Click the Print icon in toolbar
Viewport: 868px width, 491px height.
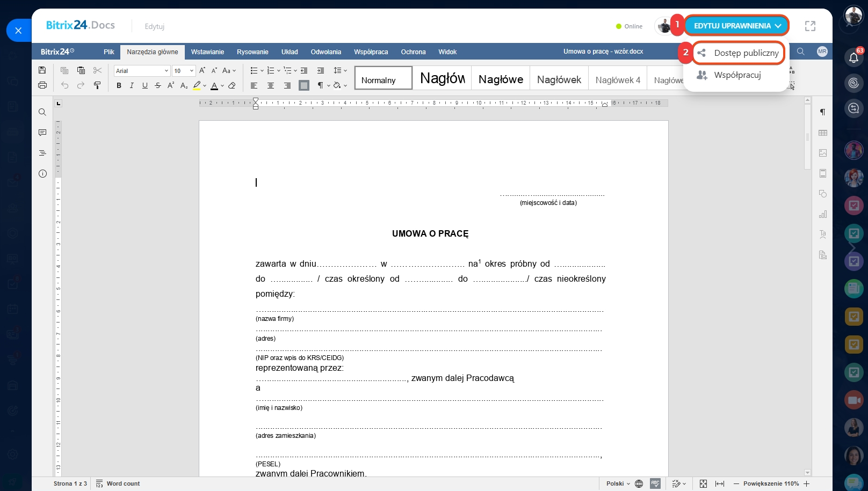42,85
